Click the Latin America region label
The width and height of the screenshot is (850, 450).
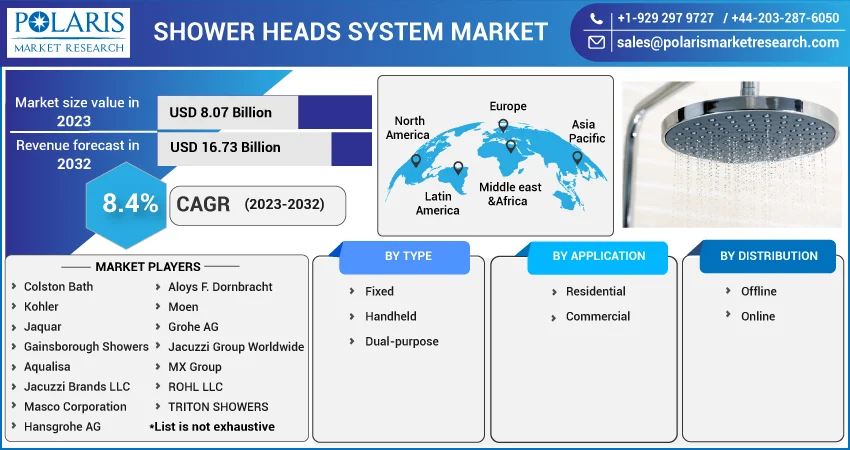tap(438, 203)
